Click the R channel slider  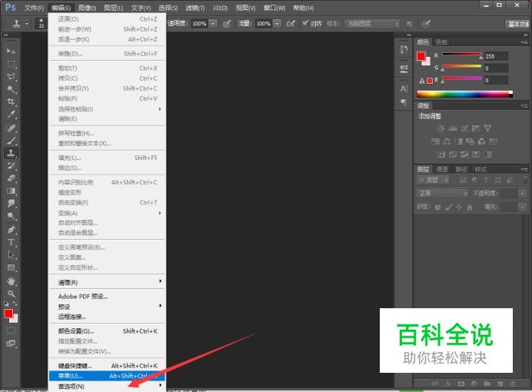tap(462, 55)
